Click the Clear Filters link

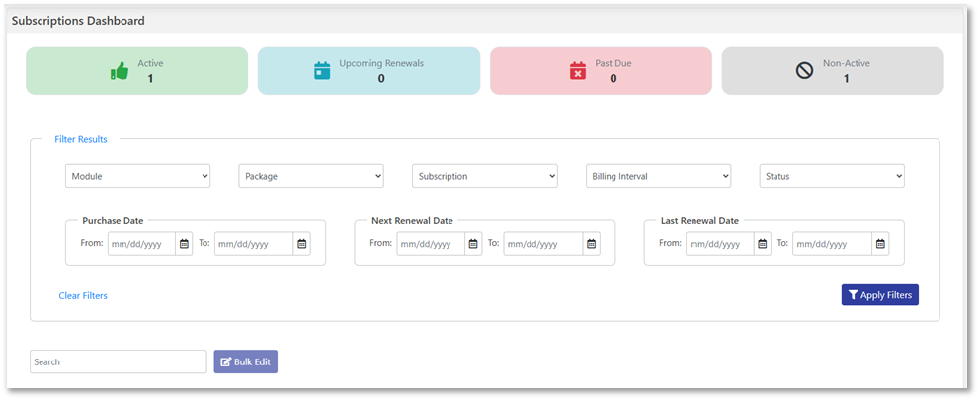click(x=83, y=295)
